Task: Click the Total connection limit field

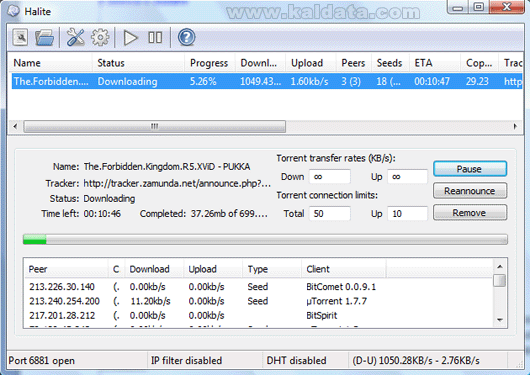Action: (x=330, y=214)
